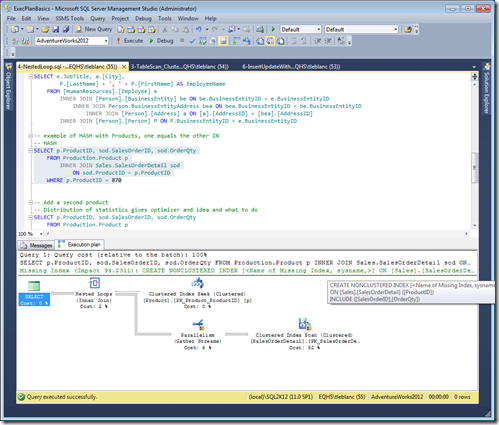Click the Copy icon in toolbar

[175, 29]
